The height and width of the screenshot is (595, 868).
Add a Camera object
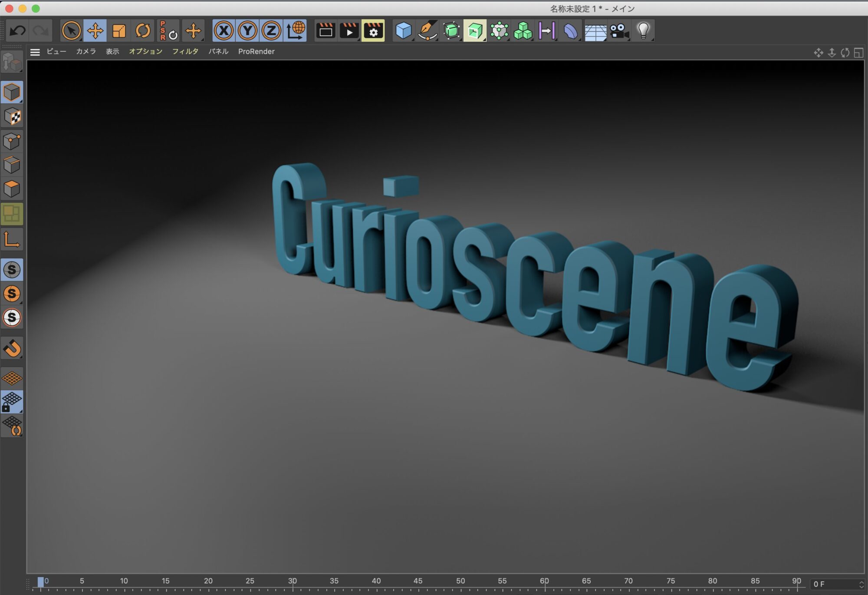point(619,31)
